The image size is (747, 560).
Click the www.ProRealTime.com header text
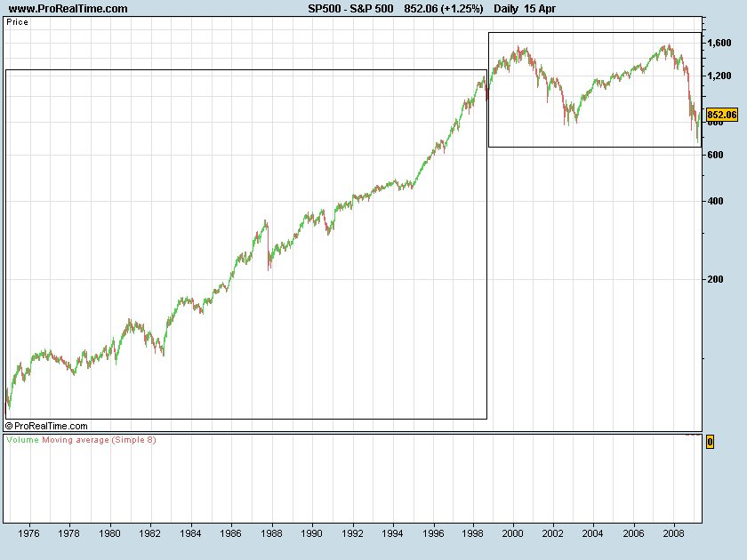[68, 9]
